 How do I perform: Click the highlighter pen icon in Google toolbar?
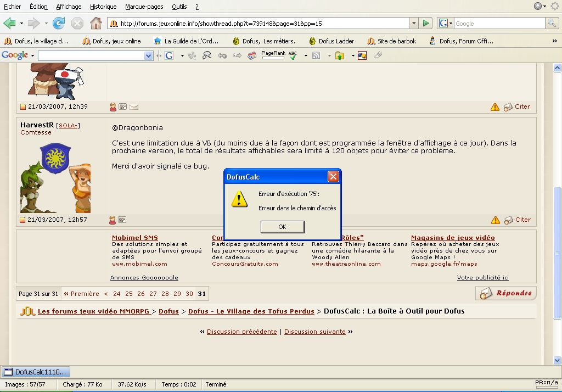(x=378, y=55)
